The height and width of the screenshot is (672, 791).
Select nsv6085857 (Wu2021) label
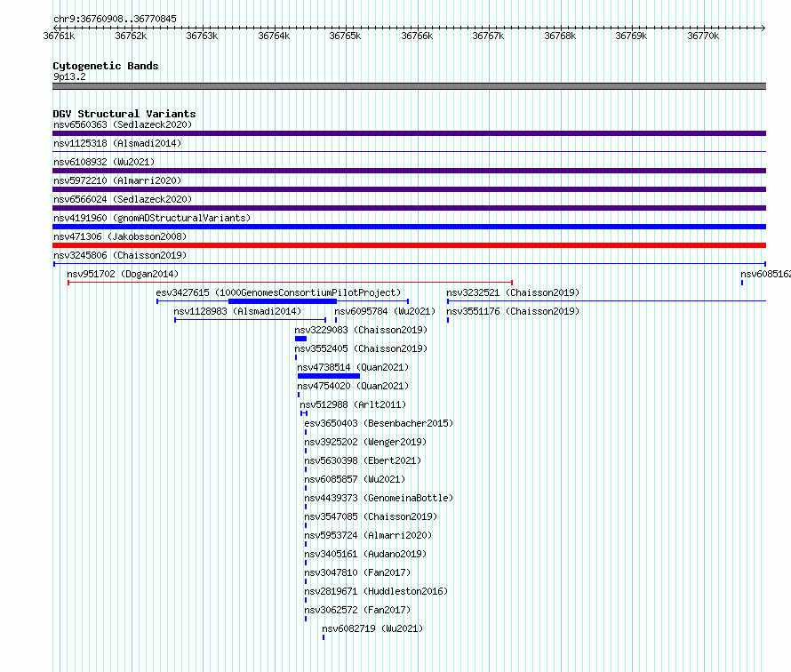tap(355, 479)
